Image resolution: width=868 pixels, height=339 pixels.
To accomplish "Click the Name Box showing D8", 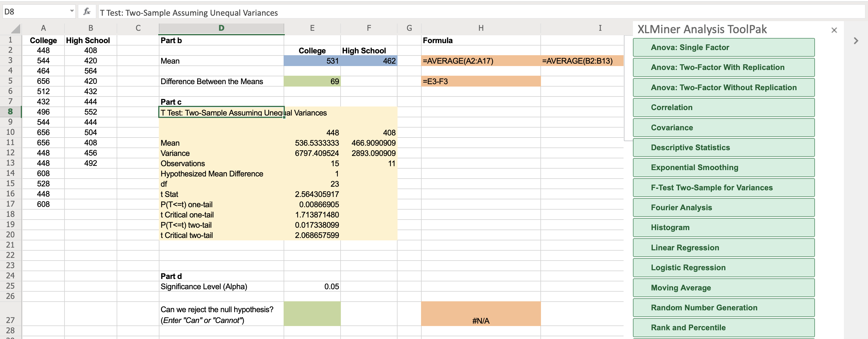I will click(x=35, y=12).
